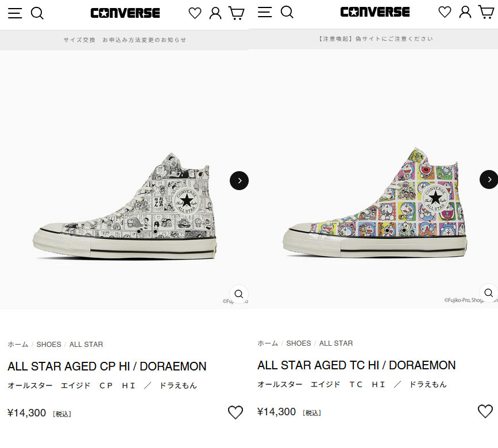Favorite the ALL STAR AGED TC HI product

(485, 411)
